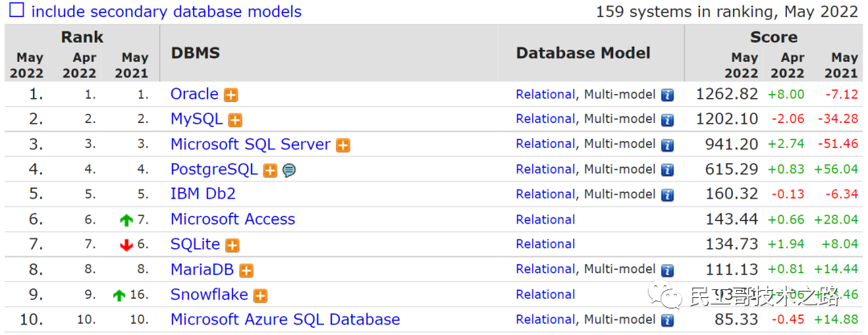Click the info icon in Oracle's row
868x335 pixels.
(x=667, y=95)
